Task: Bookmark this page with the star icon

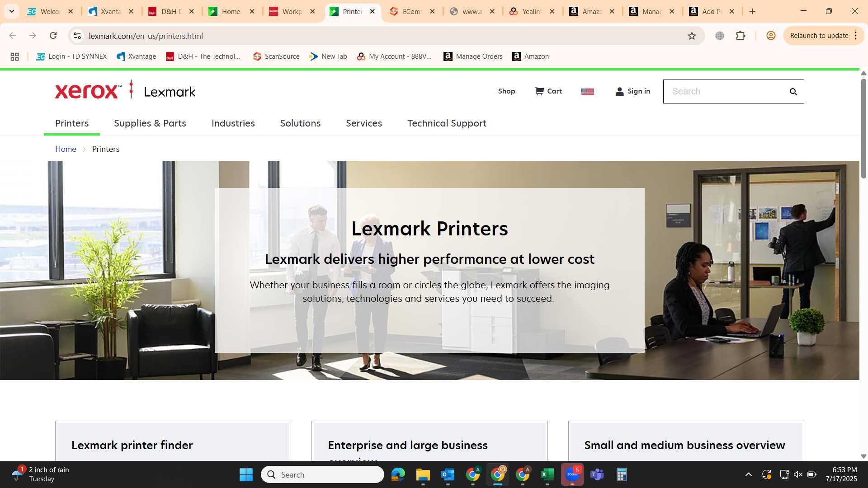Action: 692,36
